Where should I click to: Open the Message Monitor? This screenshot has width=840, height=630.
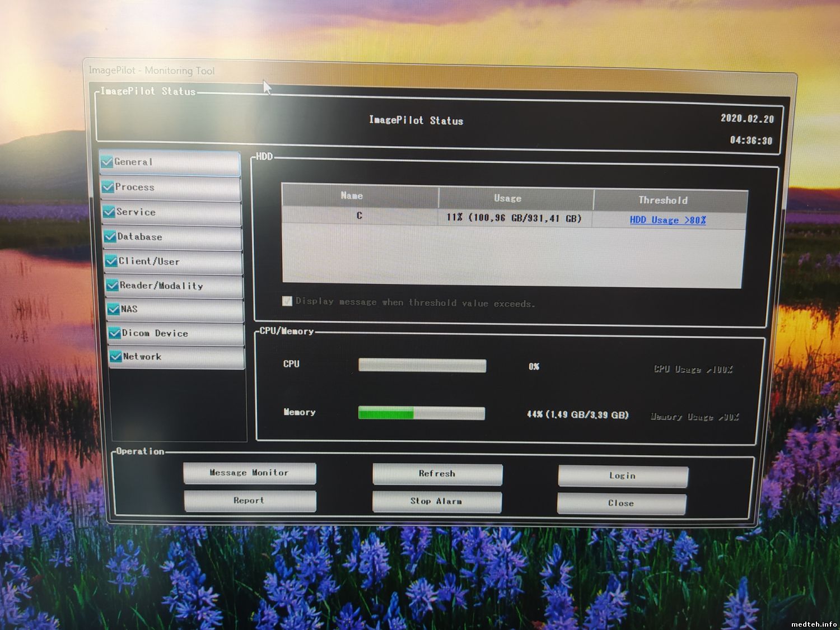249,473
